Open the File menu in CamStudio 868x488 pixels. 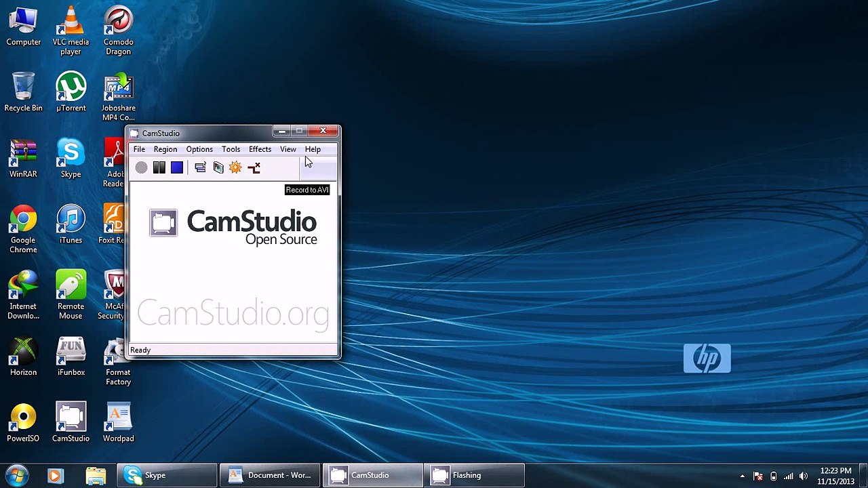139,149
